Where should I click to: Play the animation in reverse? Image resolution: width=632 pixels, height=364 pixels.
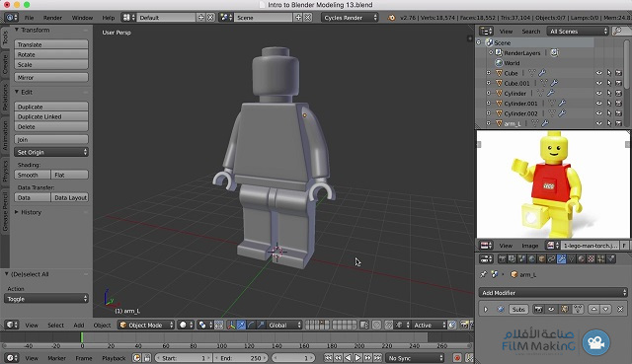[x=349, y=357]
